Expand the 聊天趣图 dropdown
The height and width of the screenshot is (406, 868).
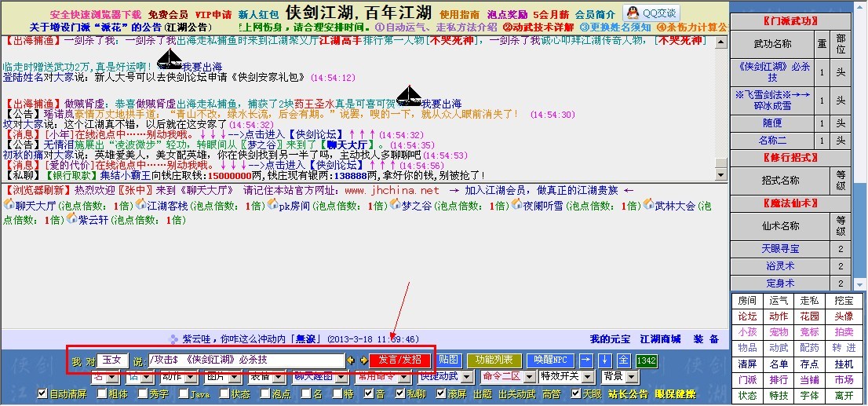322,377
